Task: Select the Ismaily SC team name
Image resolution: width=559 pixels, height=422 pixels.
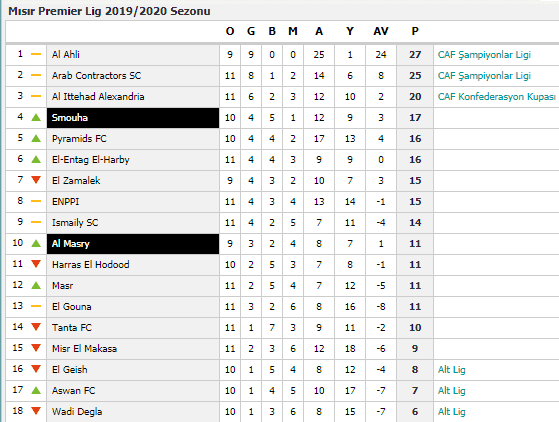Action: tap(75, 223)
